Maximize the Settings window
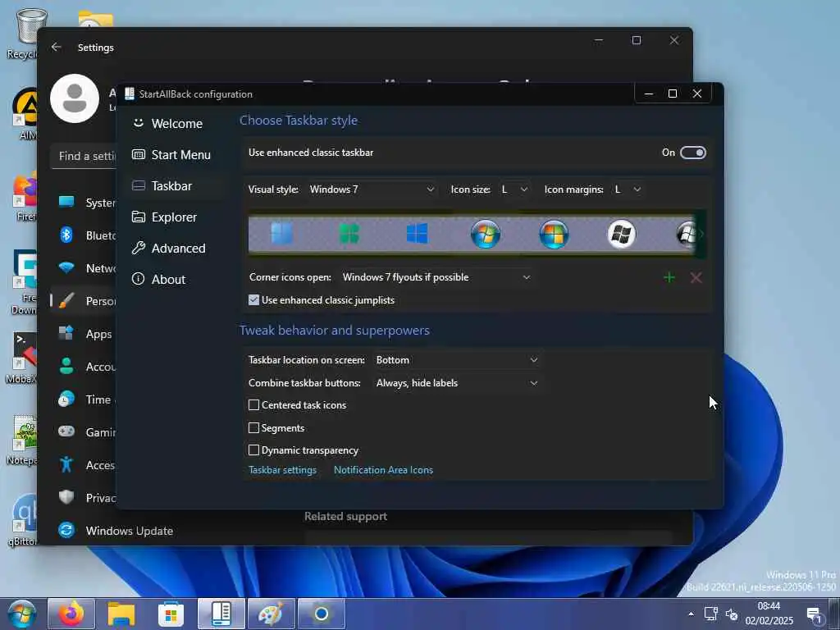840x630 pixels. point(637,40)
